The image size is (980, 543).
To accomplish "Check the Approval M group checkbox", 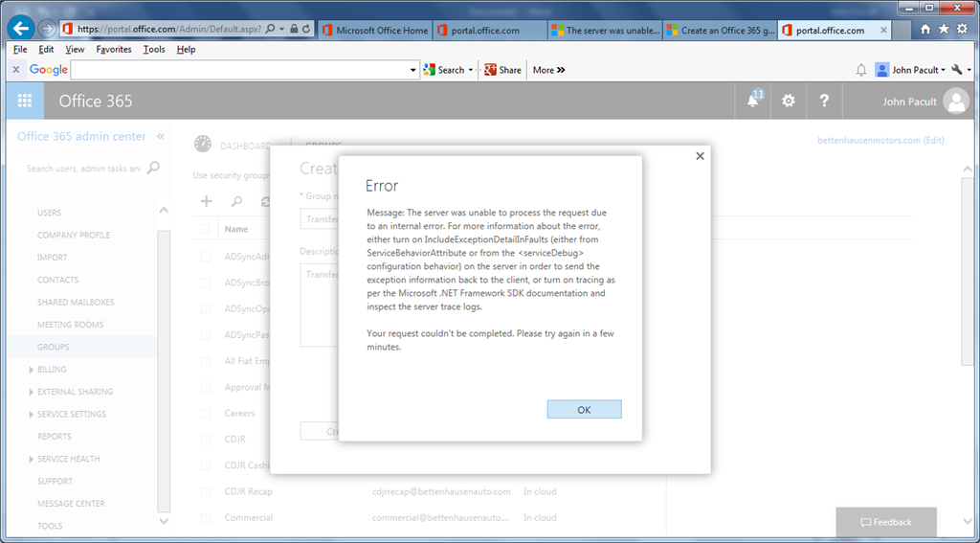I will [206, 387].
